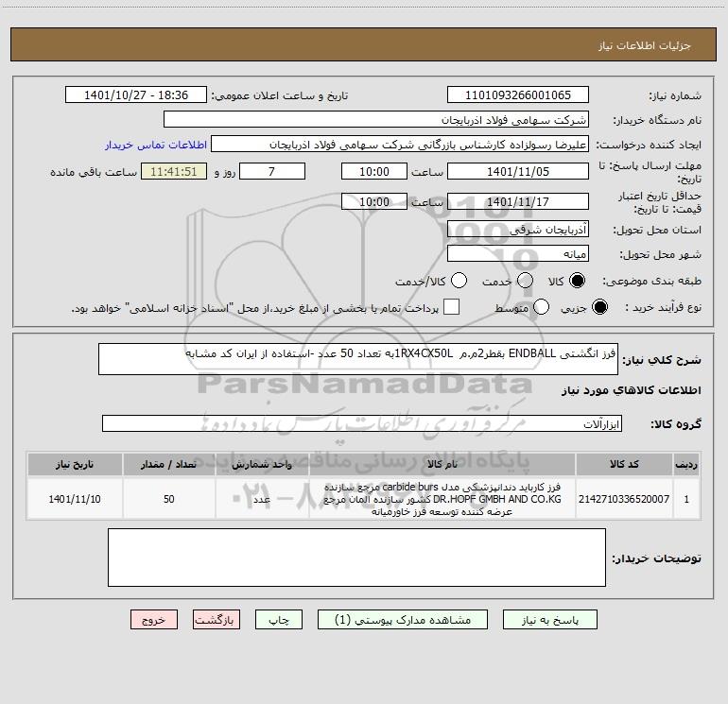The image size is (728, 704).
Task: Click the remaining days field showing 7
Action: click(x=272, y=171)
